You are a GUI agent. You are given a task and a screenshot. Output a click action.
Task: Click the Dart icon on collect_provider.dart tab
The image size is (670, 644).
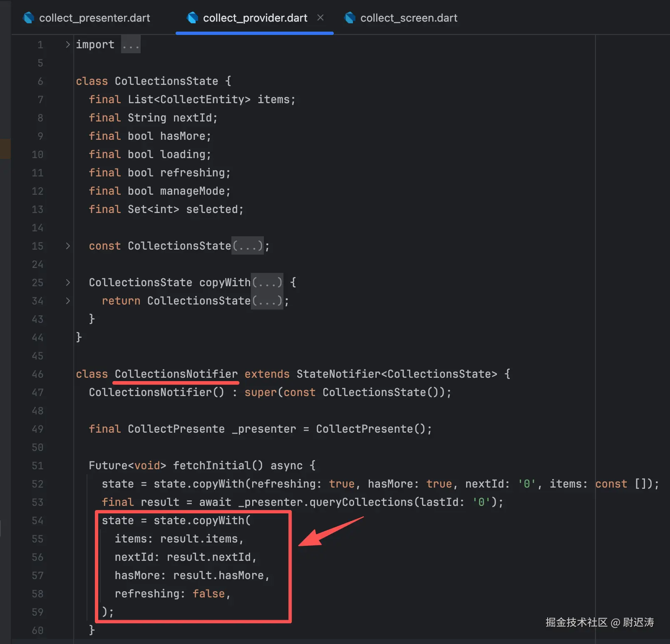click(x=193, y=17)
